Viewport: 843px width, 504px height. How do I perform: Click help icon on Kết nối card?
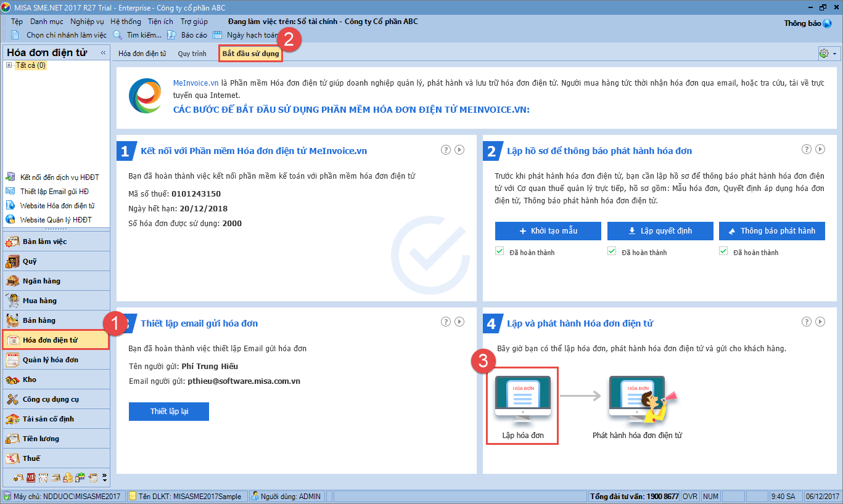pyautogui.click(x=446, y=149)
